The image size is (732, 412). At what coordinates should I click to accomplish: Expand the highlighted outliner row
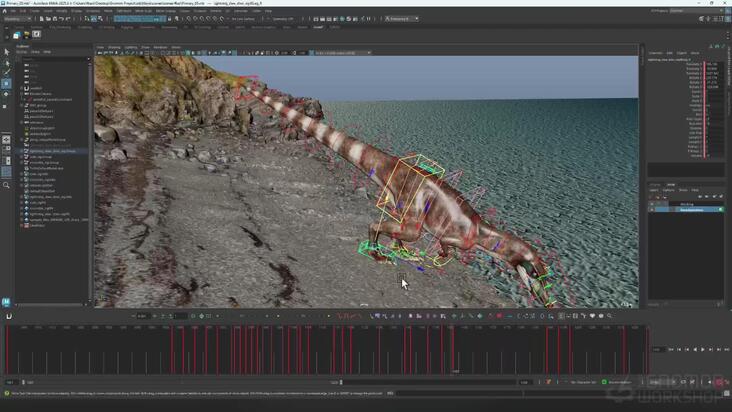coord(21,151)
